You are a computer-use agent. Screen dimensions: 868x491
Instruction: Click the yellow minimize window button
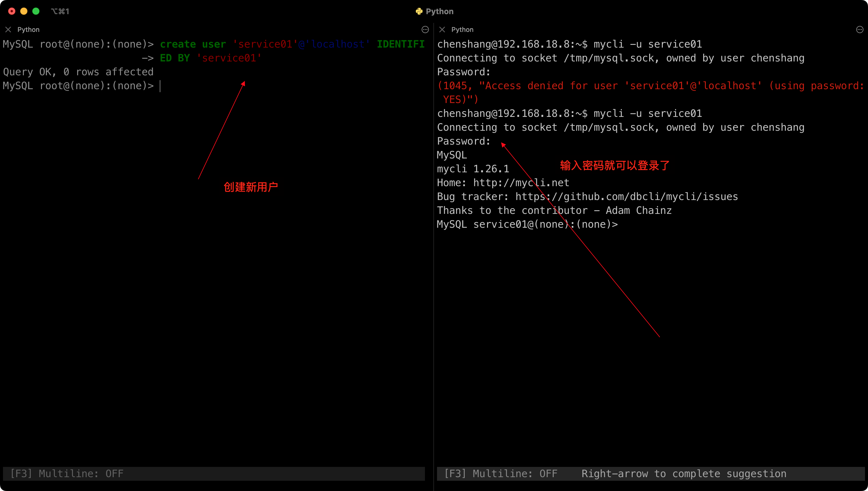click(24, 11)
